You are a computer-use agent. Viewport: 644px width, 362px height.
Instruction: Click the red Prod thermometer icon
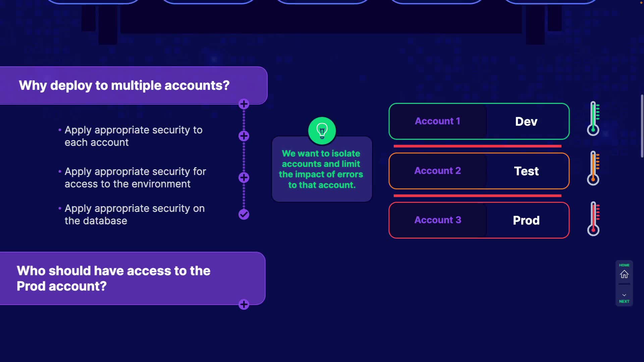point(593,219)
